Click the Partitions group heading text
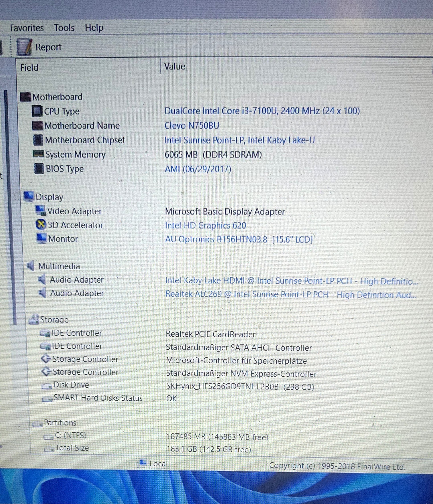 point(60,423)
